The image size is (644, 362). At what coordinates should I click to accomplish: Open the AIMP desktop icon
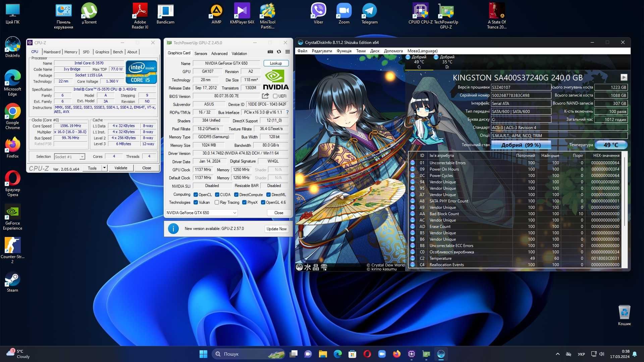coord(216,14)
